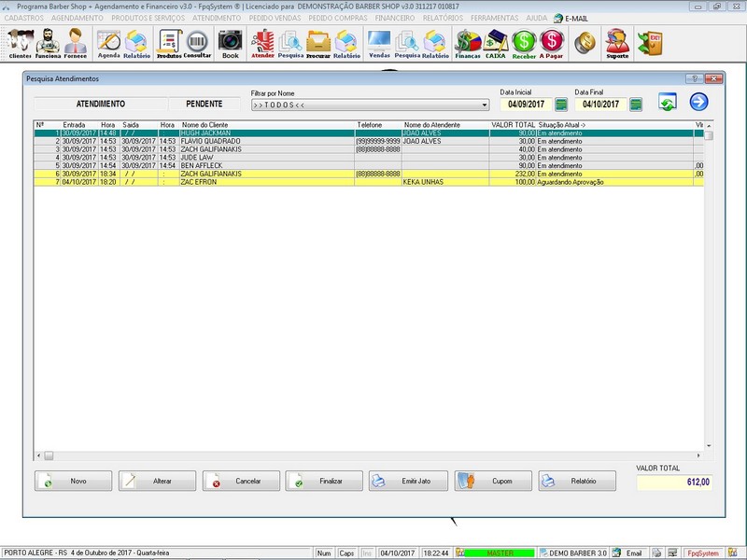
Task: Click the Atender scissors icon
Action: pos(262,43)
